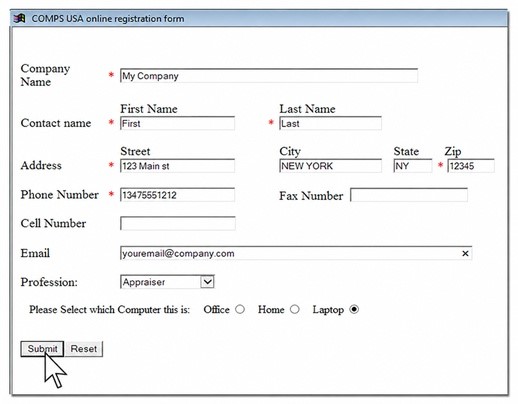The width and height of the screenshot is (518, 404).
Task: Click the Submit button
Action: point(42,349)
